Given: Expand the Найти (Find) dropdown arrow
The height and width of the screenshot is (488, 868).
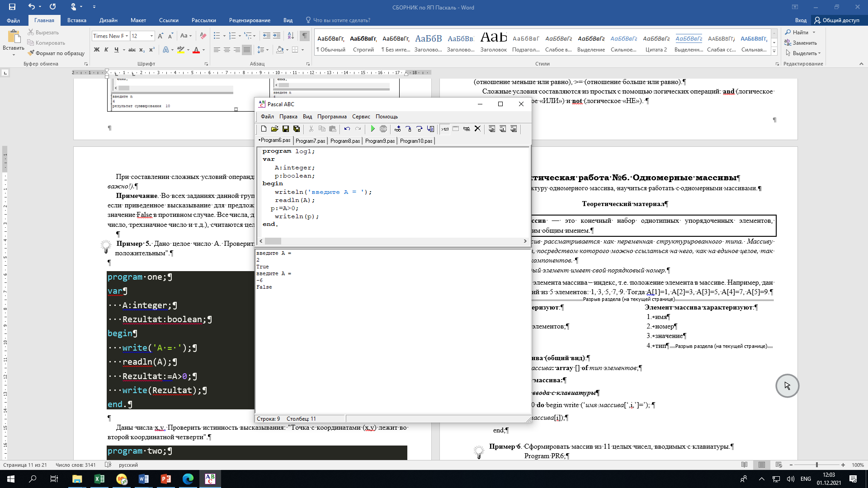Looking at the screenshot, I should [814, 33].
